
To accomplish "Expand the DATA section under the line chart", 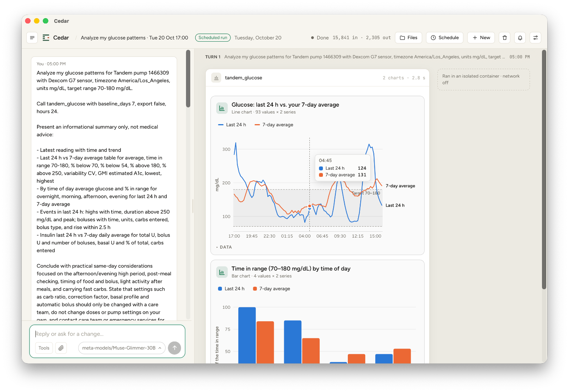I will click(224, 247).
